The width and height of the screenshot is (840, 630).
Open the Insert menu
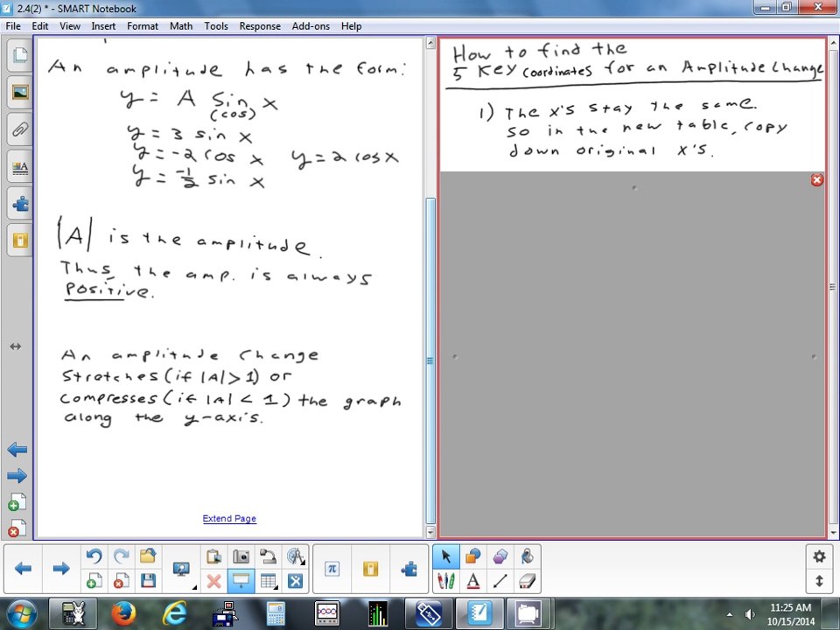[x=103, y=26]
